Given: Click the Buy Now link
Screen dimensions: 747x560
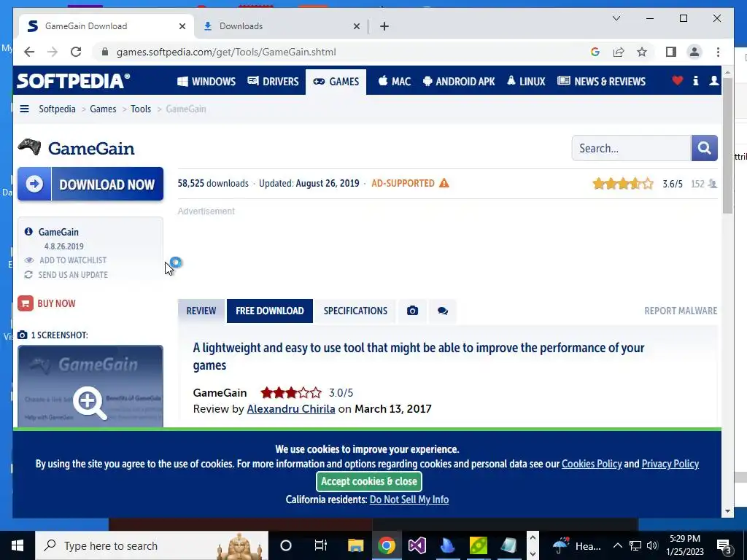Looking at the screenshot, I should pyautogui.click(x=47, y=303).
